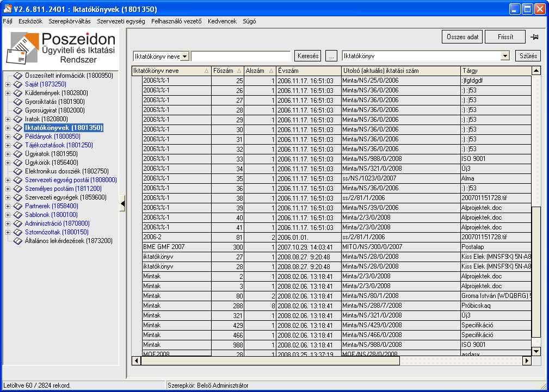Click the Iratok book icon
Screen dimensions: 549x392
coord(18,120)
